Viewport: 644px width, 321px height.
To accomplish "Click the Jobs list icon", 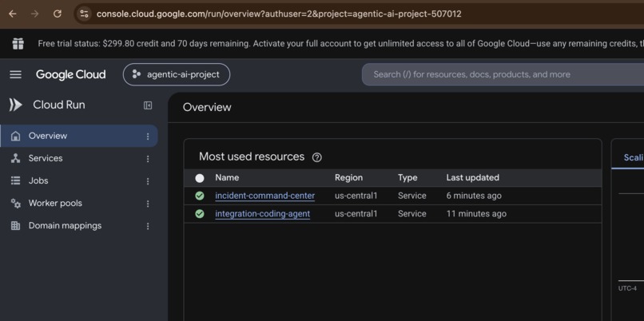I will coord(16,180).
